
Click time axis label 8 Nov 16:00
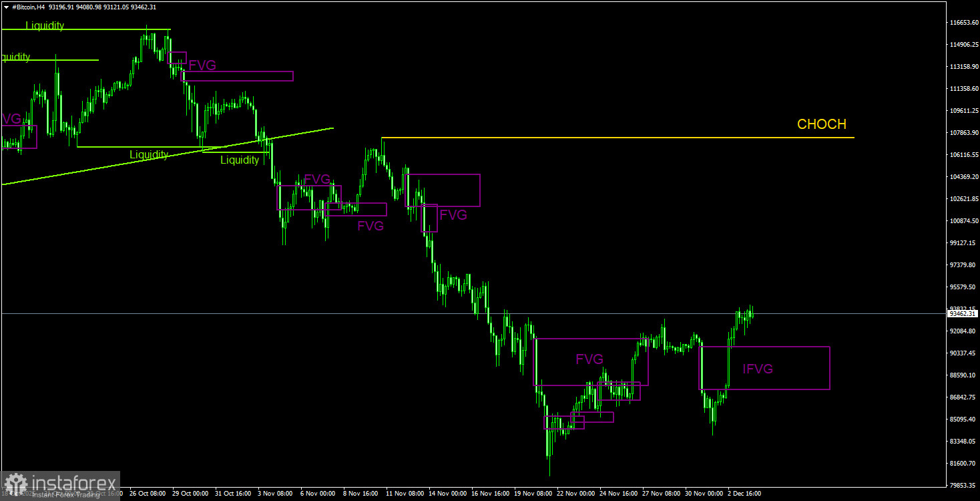[x=361, y=494]
